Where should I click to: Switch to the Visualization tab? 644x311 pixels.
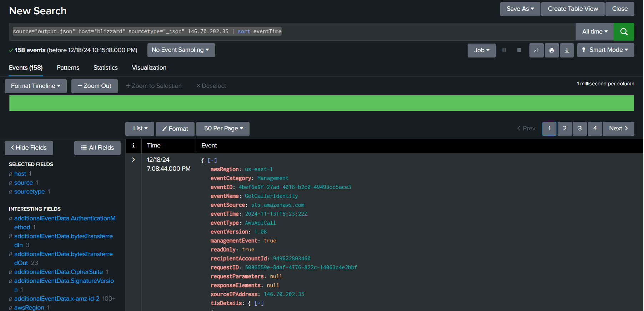(149, 67)
